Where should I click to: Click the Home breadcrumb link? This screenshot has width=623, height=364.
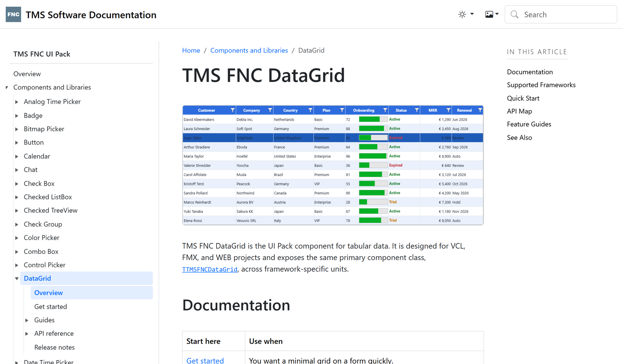pos(191,50)
